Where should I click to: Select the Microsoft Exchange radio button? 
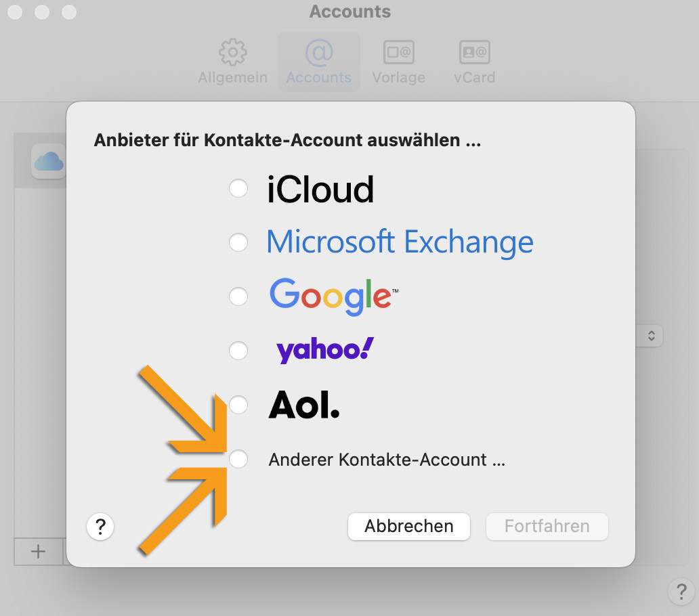[x=238, y=242]
